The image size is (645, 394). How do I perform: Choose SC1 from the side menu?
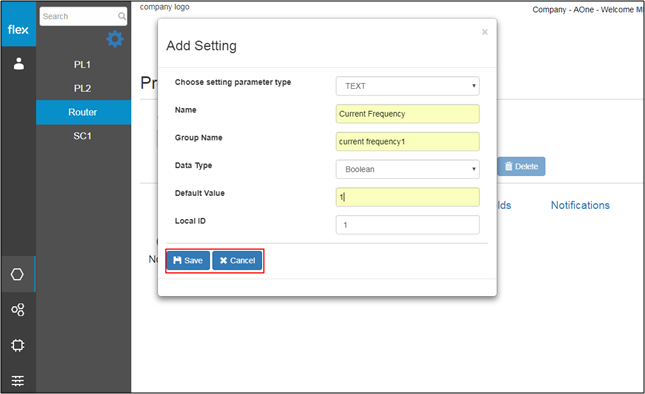(x=83, y=136)
